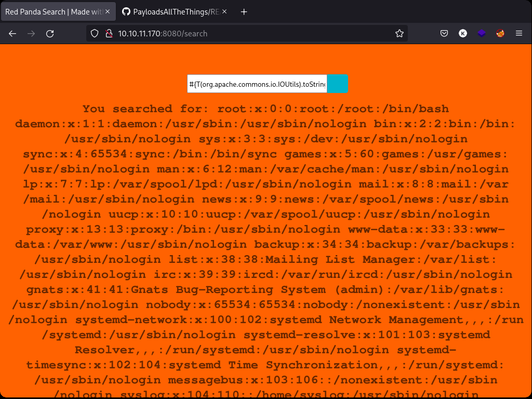Click the insecure connection padlock icon
The image size is (532, 399).
pyautogui.click(x=109, y=33)
